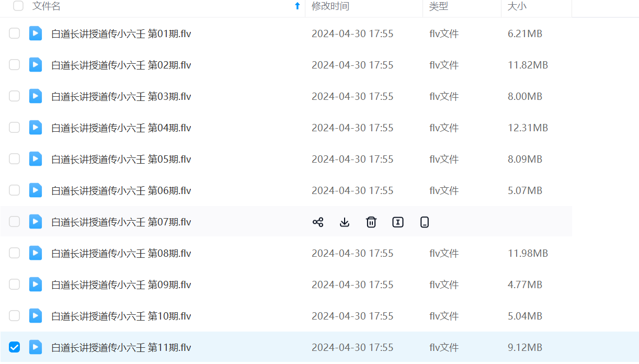
Task: Uncheck the 第11期 file checkbox
Action: [x=15, y=347]
